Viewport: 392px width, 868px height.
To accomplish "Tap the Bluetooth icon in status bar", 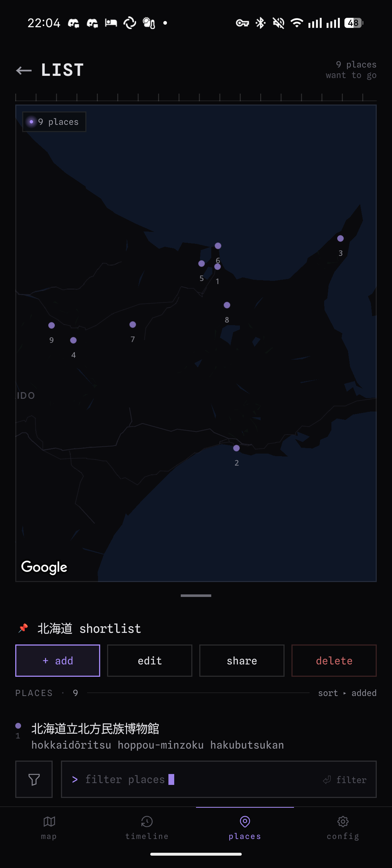I will pos(261,23).
